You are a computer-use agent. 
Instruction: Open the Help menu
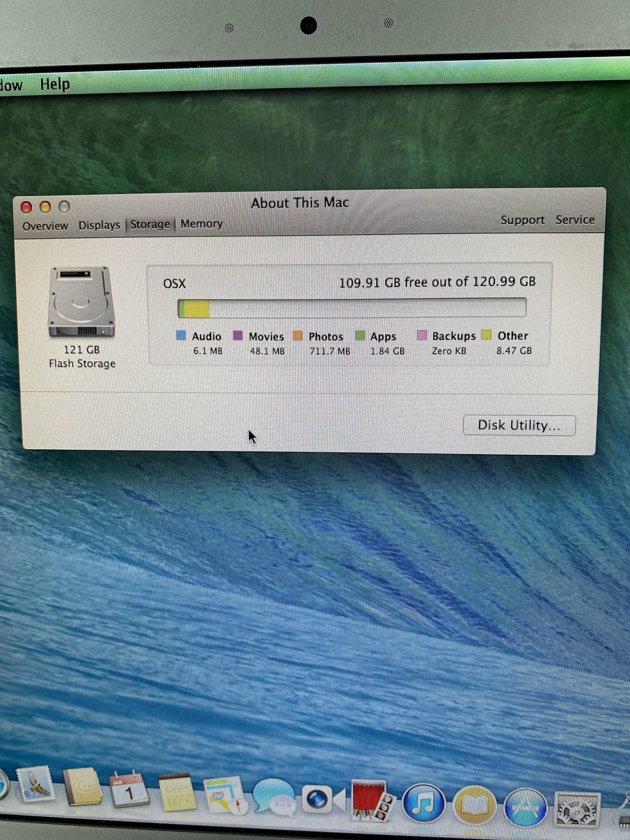[x=55, y=84]
